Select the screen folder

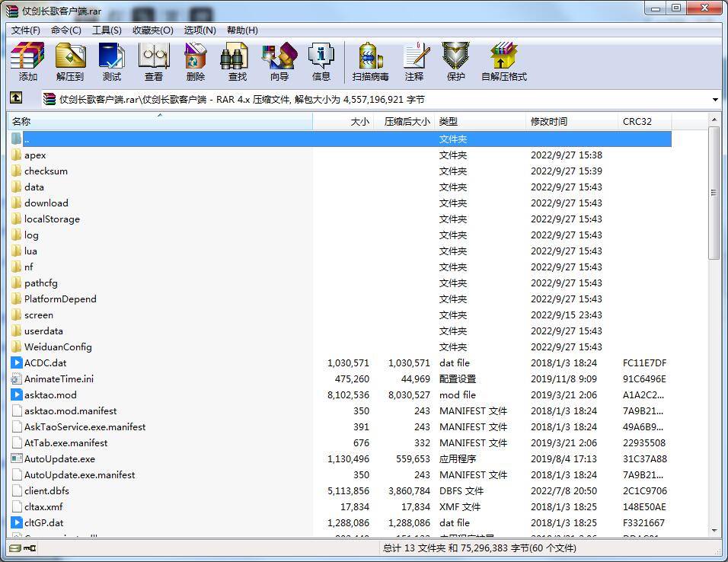340,315
